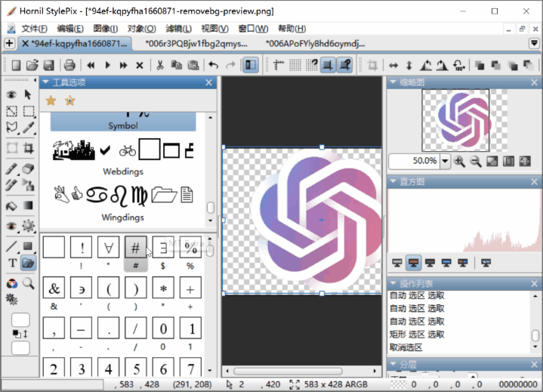Click the foreground color swatch
The image size is (543, 392).
point(20,320)
